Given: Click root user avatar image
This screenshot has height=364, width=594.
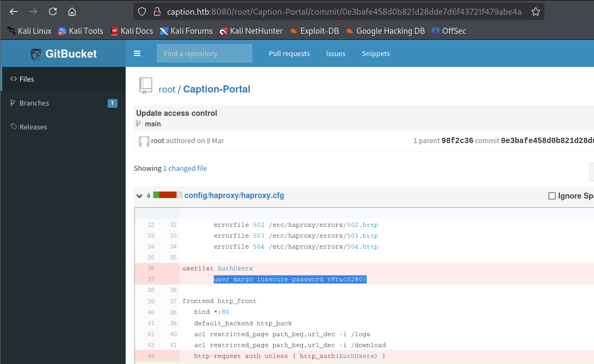Looking at the screenshot, I should 144,141.
